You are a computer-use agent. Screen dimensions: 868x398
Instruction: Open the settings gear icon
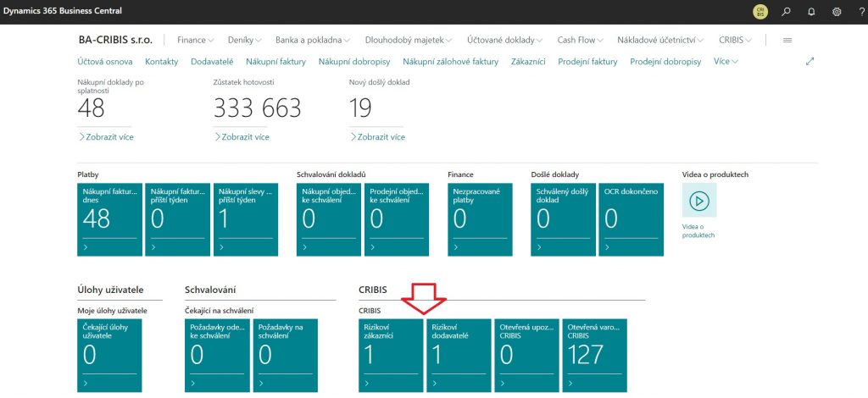tap(837, 12)
